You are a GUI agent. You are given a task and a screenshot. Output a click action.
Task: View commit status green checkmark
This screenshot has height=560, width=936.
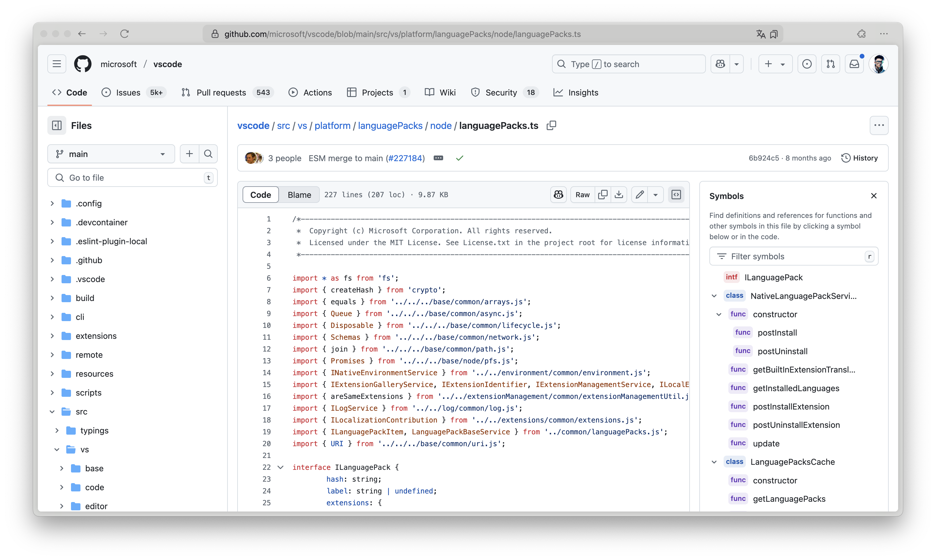pos(459,158)
